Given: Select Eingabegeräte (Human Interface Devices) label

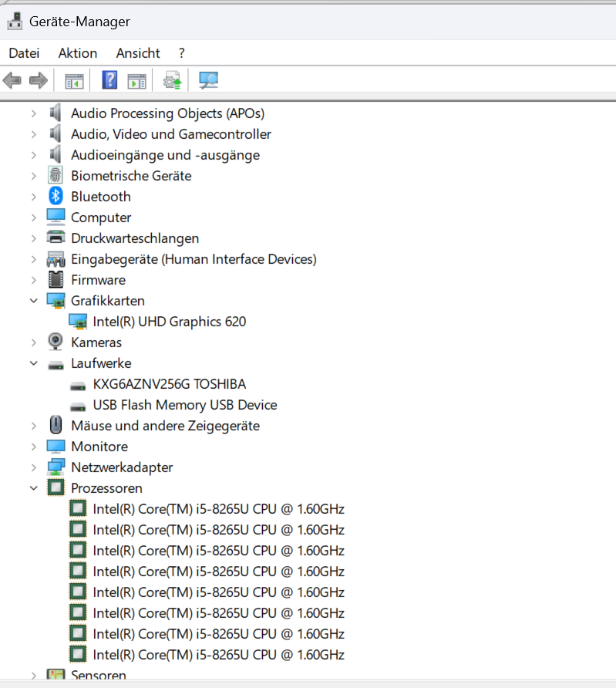Looking at the screenshot, I should point(194,259).
